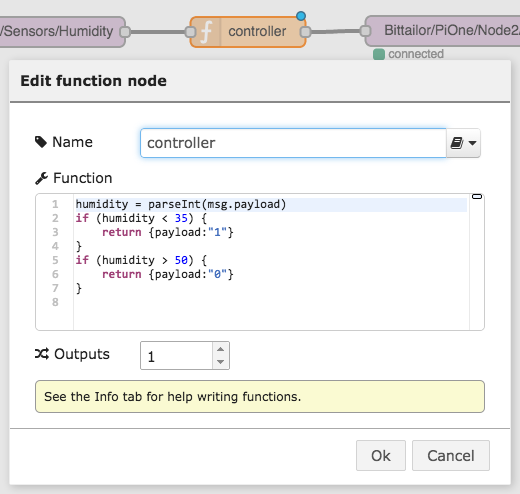The height and width of the screenshot is (494, 520).
Task: Click the 'connected' status text
Action: coord(416,54)
